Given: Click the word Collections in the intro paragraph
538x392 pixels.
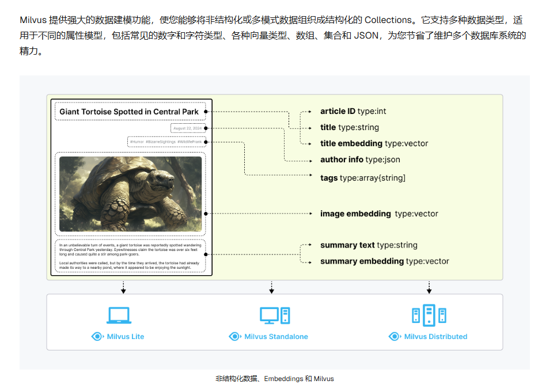Looking at the screenshot, I should (388, 20).
